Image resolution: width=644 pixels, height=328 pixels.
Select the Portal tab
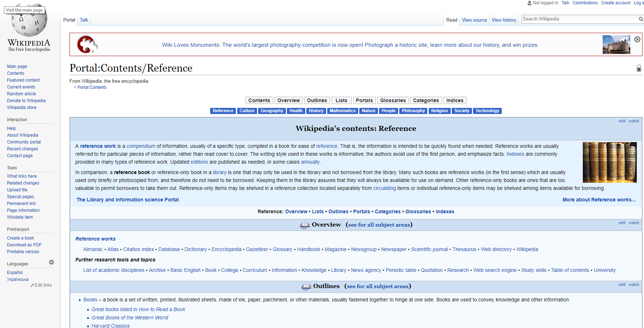[69, 20]
